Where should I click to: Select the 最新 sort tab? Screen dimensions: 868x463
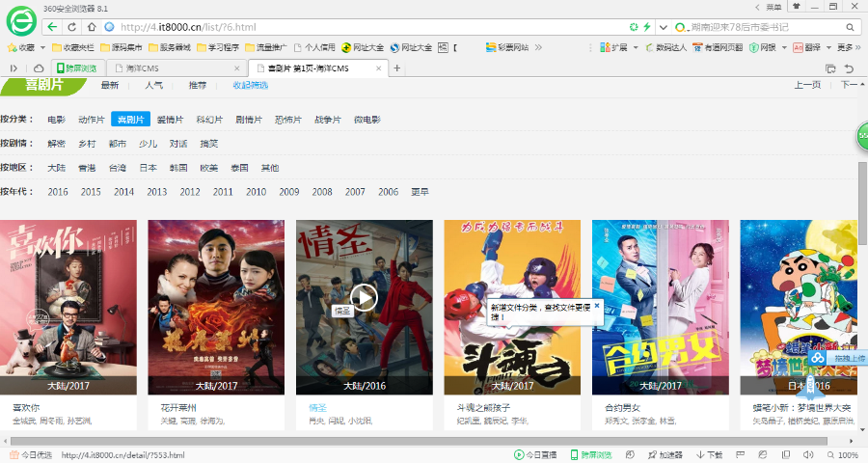pos(110,85)
